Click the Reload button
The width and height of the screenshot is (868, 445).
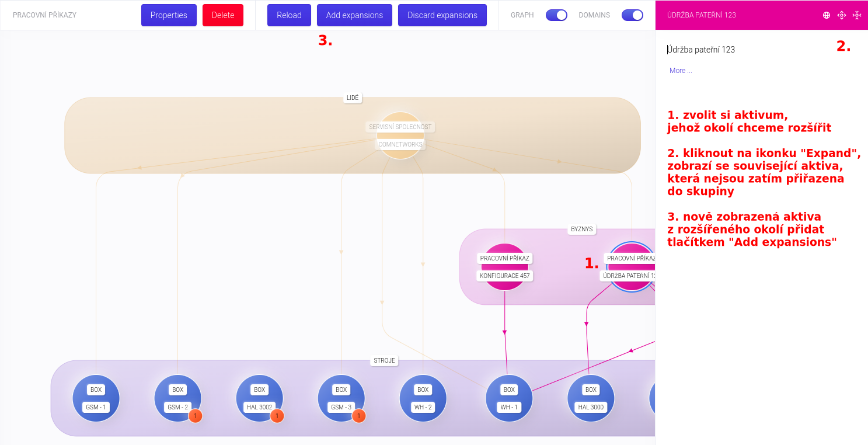tap(289, 15)
